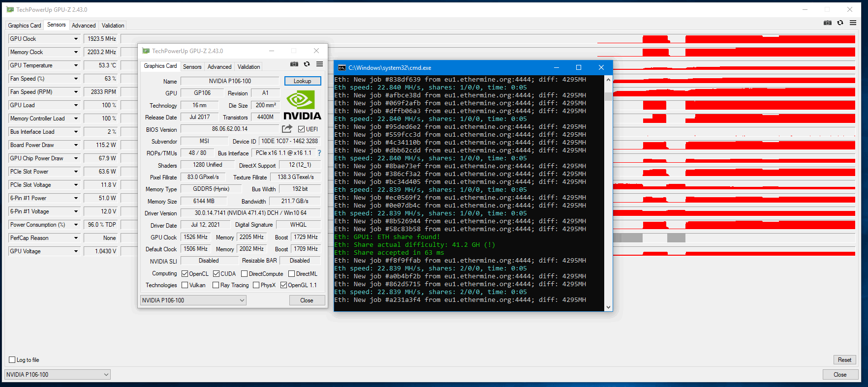Image resolution: width=868 pixels, height=387 pixels.
Task: Click cmd.exe scrollbar up arrow
Action: (x=608, y=80)
